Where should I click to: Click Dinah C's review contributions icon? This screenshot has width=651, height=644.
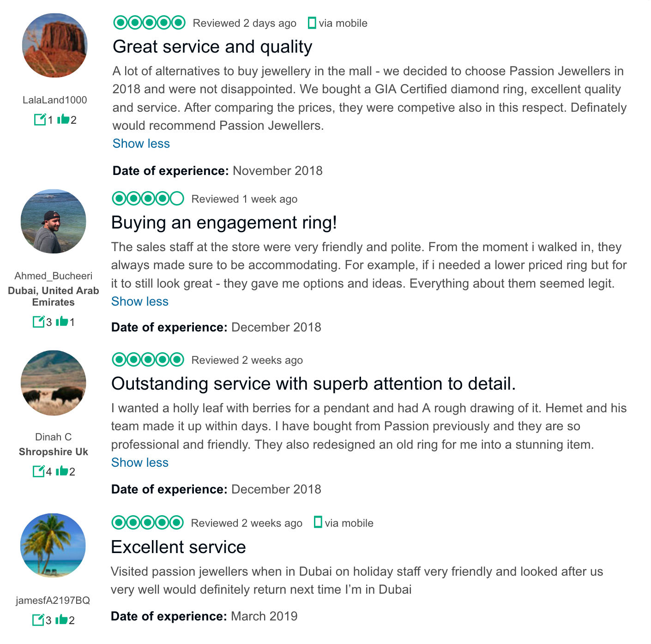click(38, 471)
